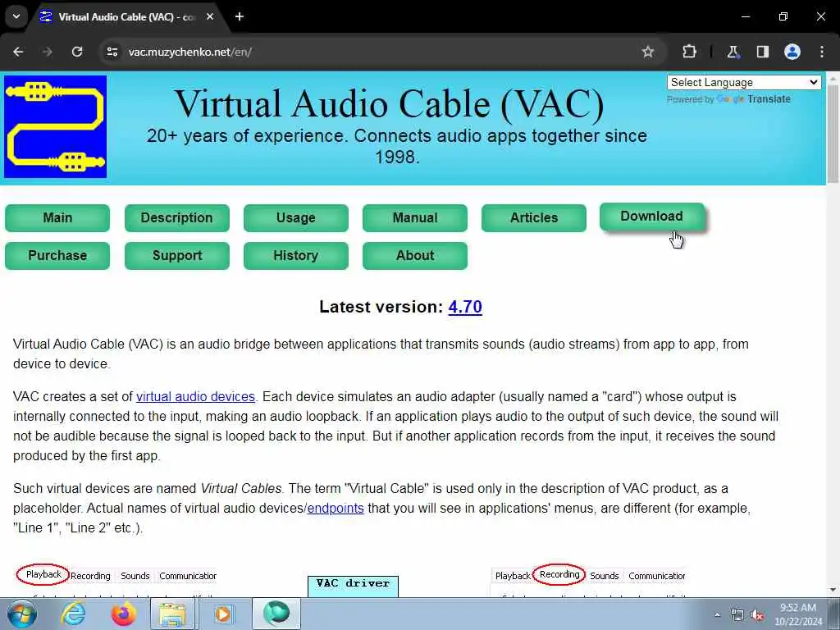
Task: Follow the 4.70 latest version link
Action: point(465,307)
